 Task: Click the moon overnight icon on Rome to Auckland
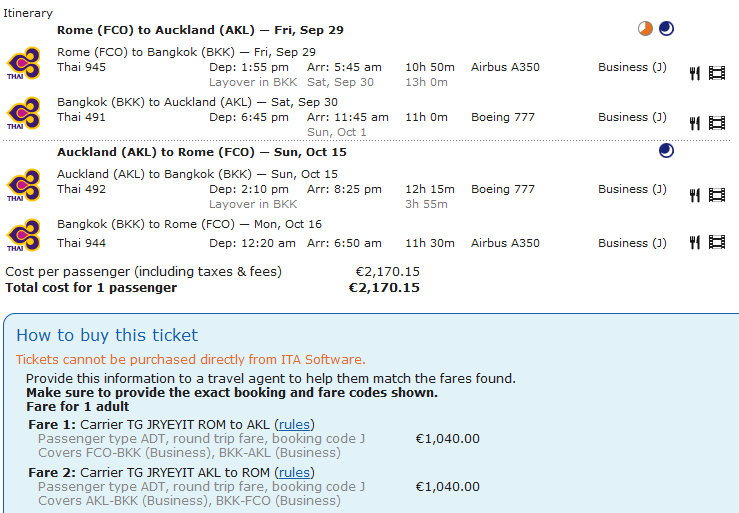(x=666, y=29)
